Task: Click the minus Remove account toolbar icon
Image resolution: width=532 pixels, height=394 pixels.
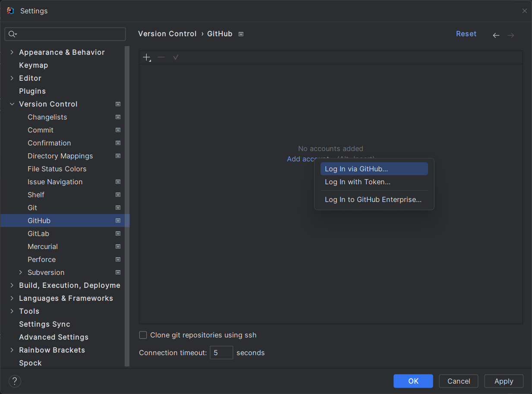Action: (161, 57)
